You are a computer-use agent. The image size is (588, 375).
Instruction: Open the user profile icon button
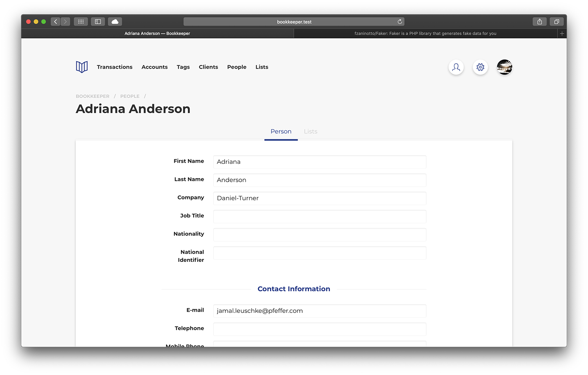tap(456, 67)
